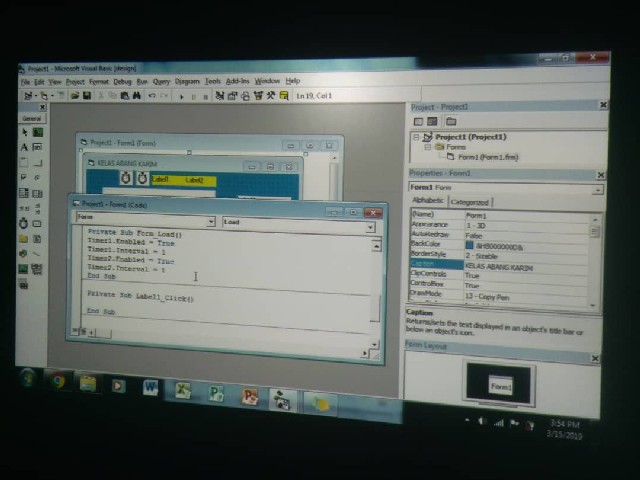Toggle Folders view in Project explorer

click(450, 121)
